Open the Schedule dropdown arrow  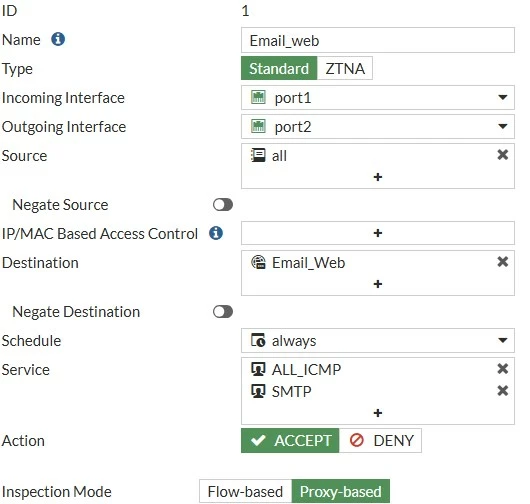503,340
